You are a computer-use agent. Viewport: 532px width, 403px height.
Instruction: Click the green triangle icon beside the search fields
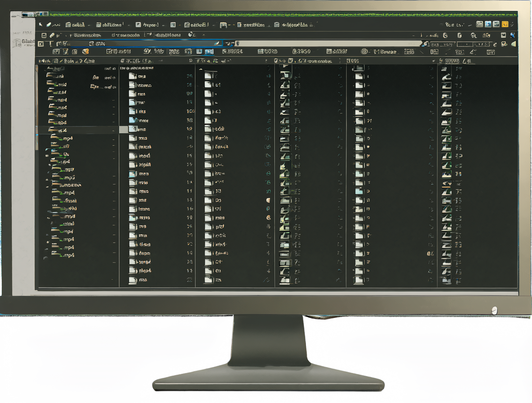[513, 44]
